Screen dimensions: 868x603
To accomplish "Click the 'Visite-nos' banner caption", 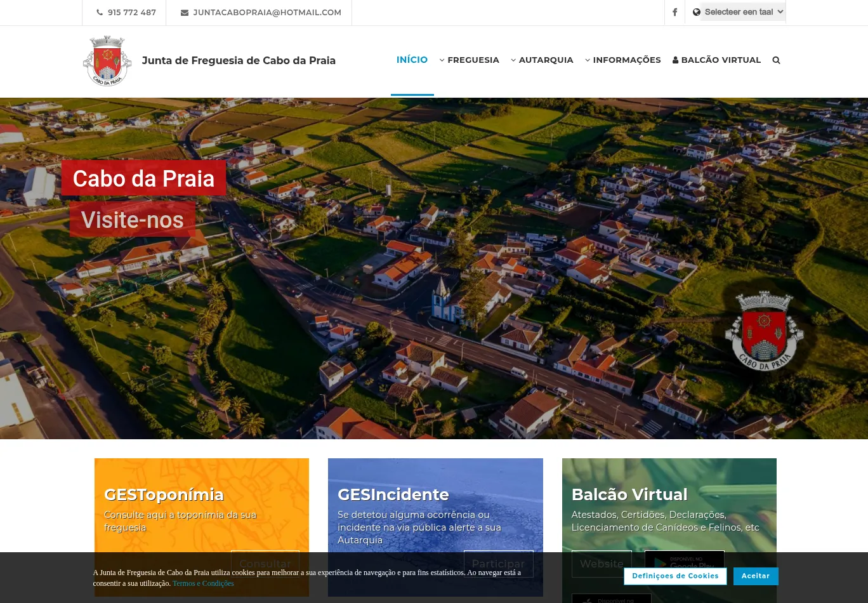I will coord(132,220).
